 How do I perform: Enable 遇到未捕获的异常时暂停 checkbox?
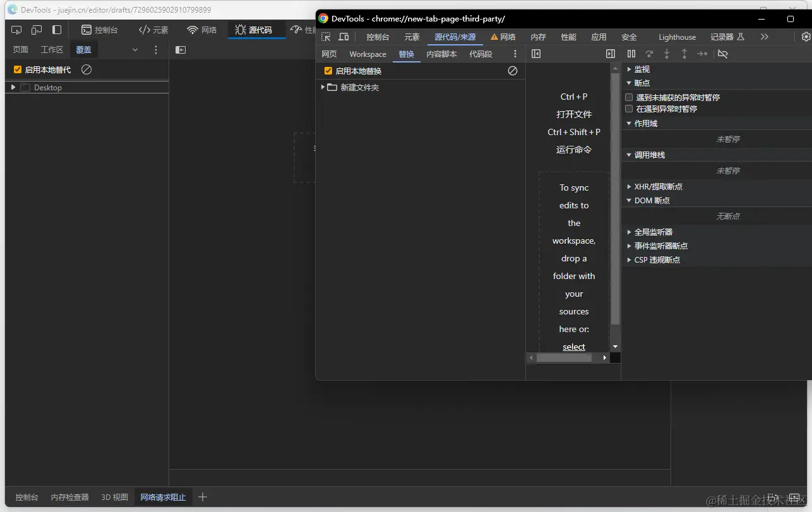(629, 98)
